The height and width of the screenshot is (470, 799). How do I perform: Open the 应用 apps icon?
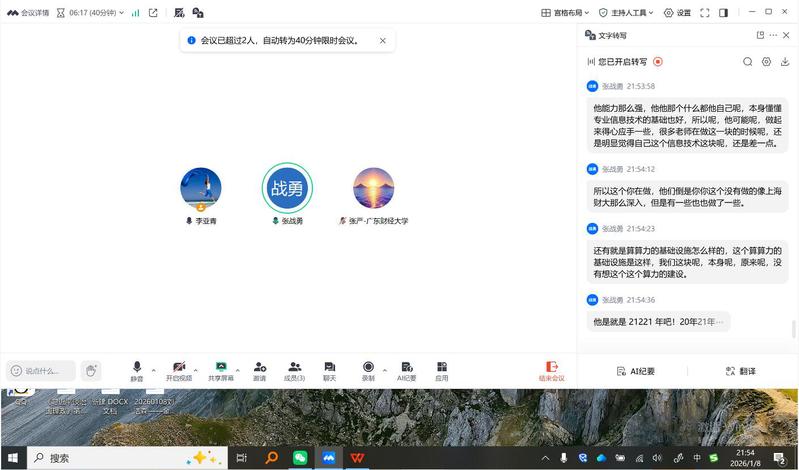tap(441, 368)
